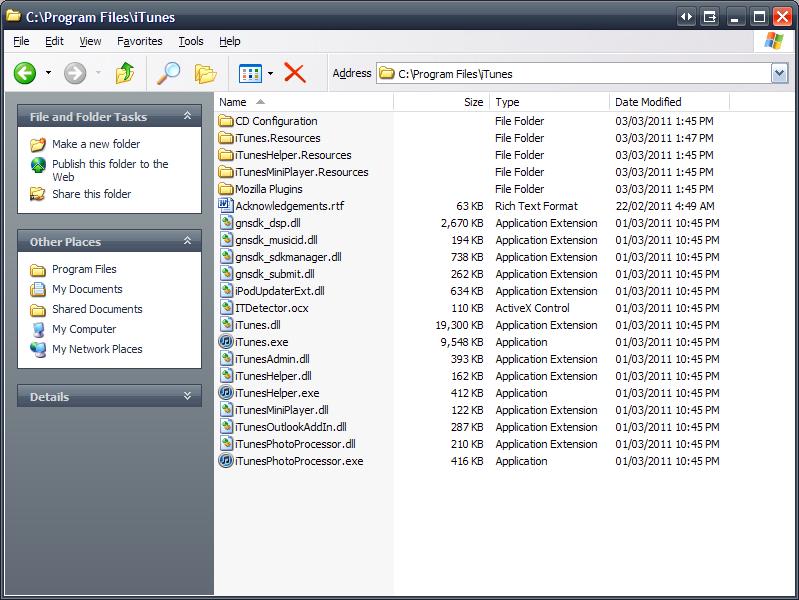The width and height of the screenshot is (799, 600).
Task: Select the CD Configuration folder icon
Action: (226, 121)
